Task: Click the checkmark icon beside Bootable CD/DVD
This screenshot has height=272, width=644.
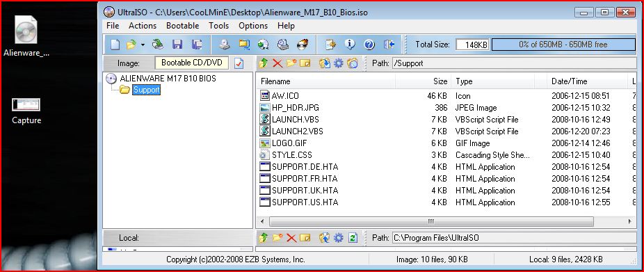Action: click(239, 63)
